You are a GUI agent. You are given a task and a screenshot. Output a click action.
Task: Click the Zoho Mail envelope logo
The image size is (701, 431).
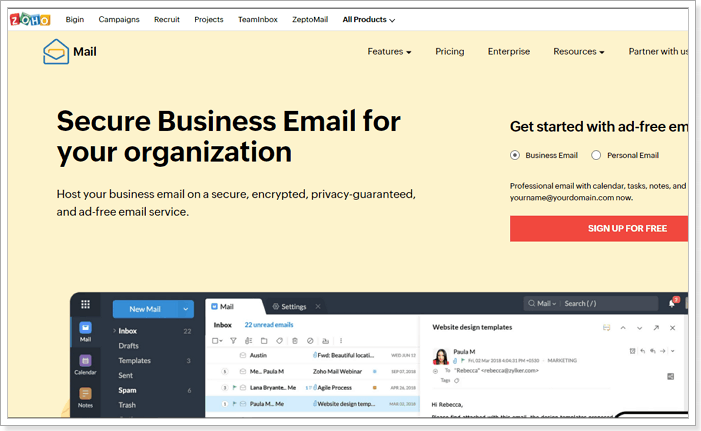coord(56,52)
